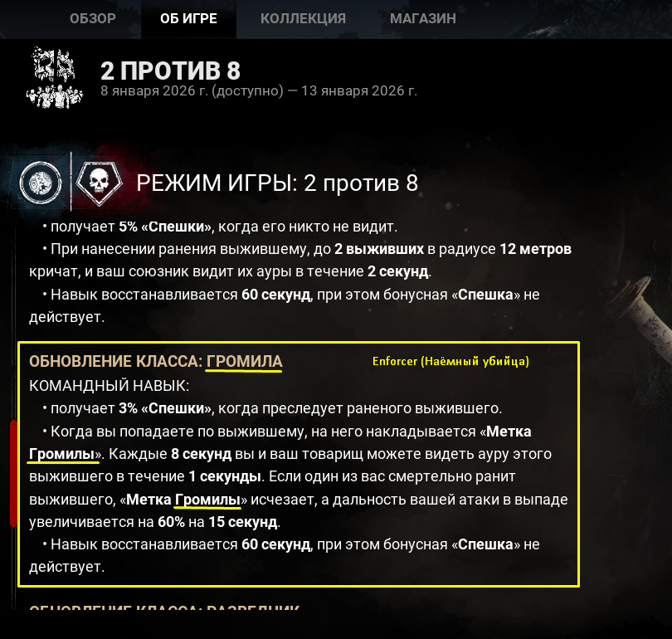
Task: Click the РЕЖИМ ИГРЫ: 2 против 8 title
Action: point(277,183)
